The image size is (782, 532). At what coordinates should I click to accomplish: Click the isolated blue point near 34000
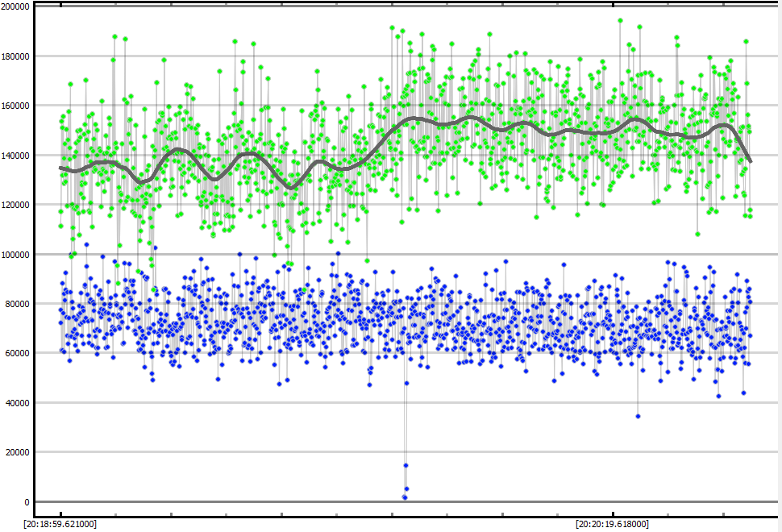pyautogui.click(x=638, y=416)
